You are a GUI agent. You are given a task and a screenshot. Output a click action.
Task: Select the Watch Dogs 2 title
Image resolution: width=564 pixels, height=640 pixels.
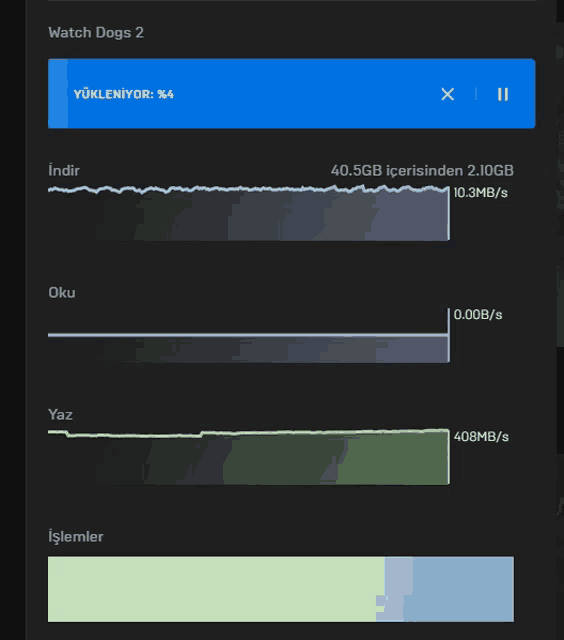[96, 32]
